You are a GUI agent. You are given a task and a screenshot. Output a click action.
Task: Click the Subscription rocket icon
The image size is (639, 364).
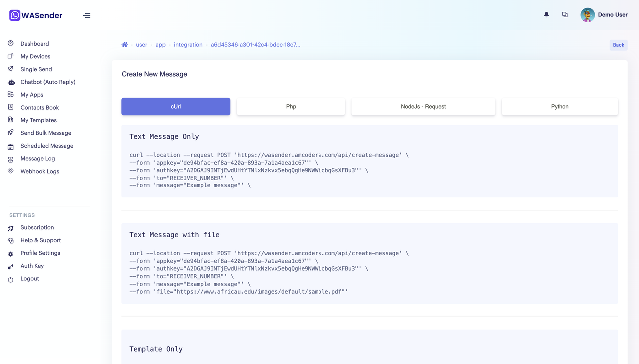click(x=11, y=228)
